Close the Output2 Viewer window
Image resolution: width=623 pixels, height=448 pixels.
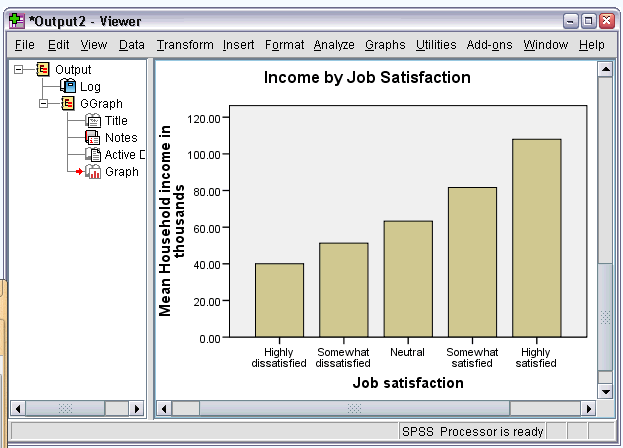[607, 21]
